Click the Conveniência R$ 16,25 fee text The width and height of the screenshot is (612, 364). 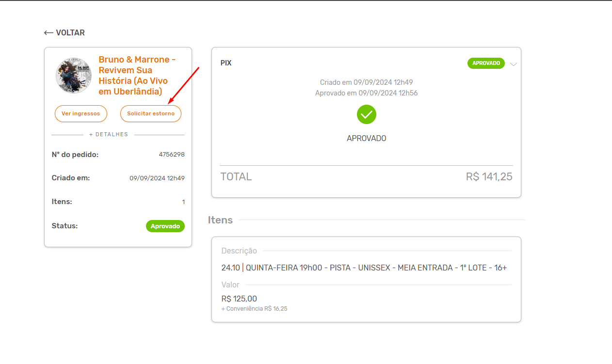[254, 309]
